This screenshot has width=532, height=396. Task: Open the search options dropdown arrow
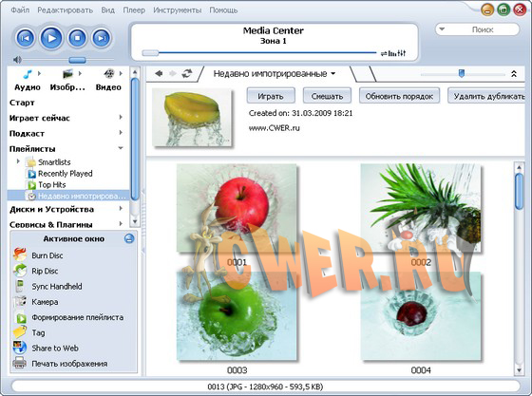pyautogui.click(x=442, y=29)
